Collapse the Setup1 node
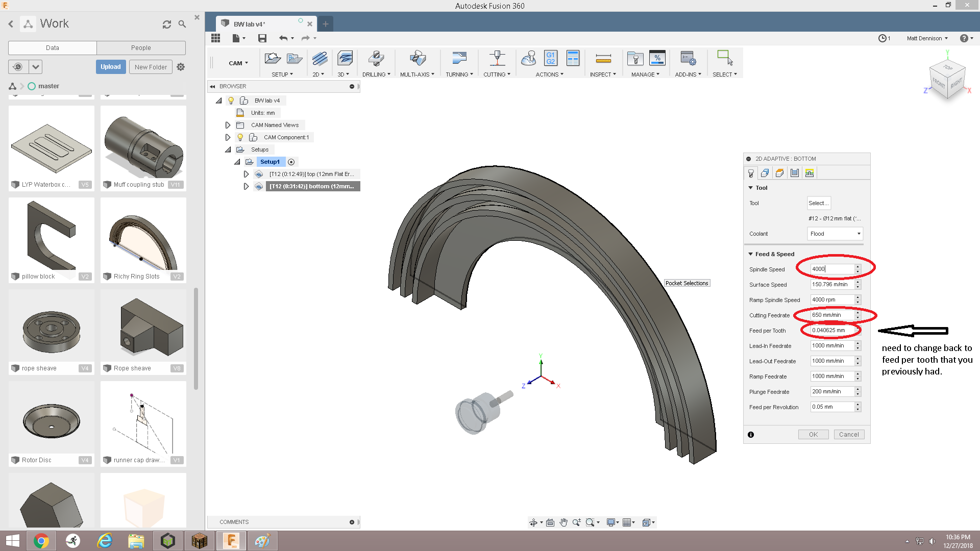Viewport: 980px width, 551px height. [237, 162]
